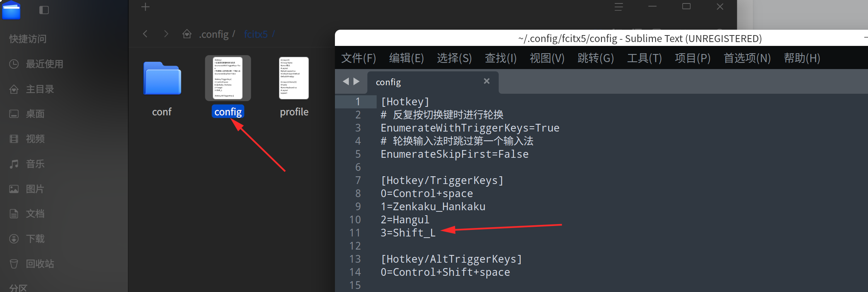Open Sublime Text 项目(P) menu
Viewport: 868px width, 292px height.
[693, 58]
